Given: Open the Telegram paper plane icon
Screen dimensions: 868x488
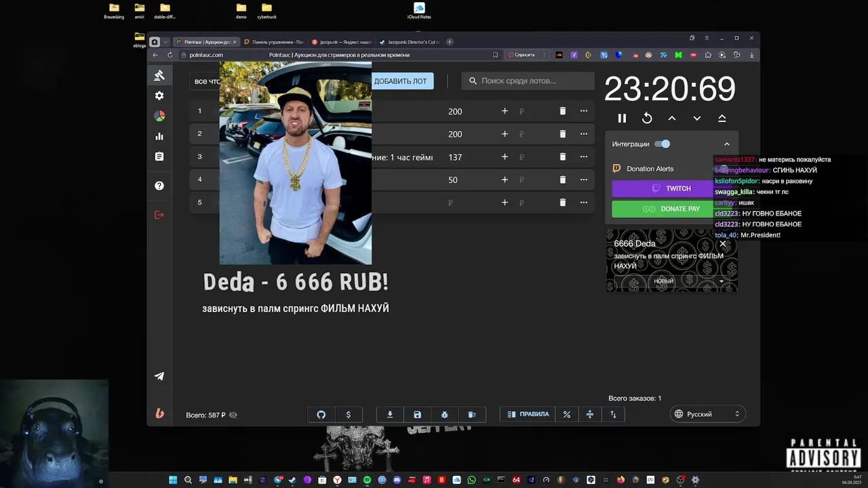Looking at the screenshot, I should click(159, 376).
